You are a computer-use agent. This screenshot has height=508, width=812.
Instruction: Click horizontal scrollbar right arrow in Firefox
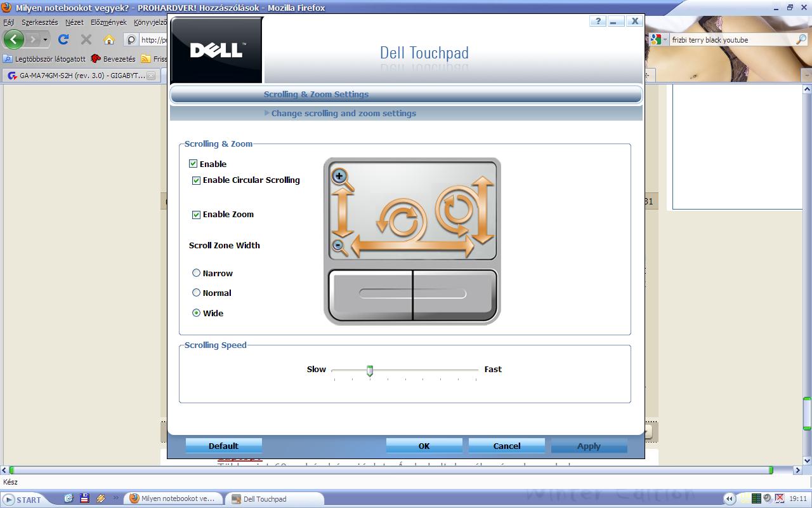coord(798,471)
